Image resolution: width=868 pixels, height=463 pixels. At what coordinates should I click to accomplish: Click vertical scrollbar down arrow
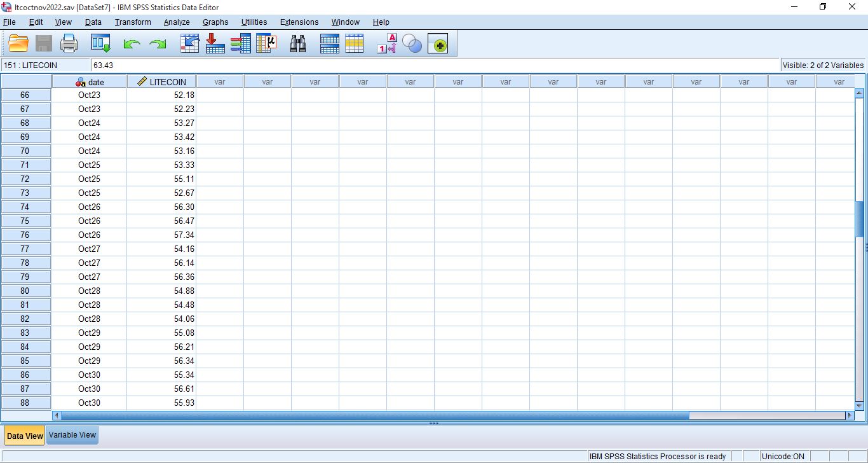(x=860, y=405)
